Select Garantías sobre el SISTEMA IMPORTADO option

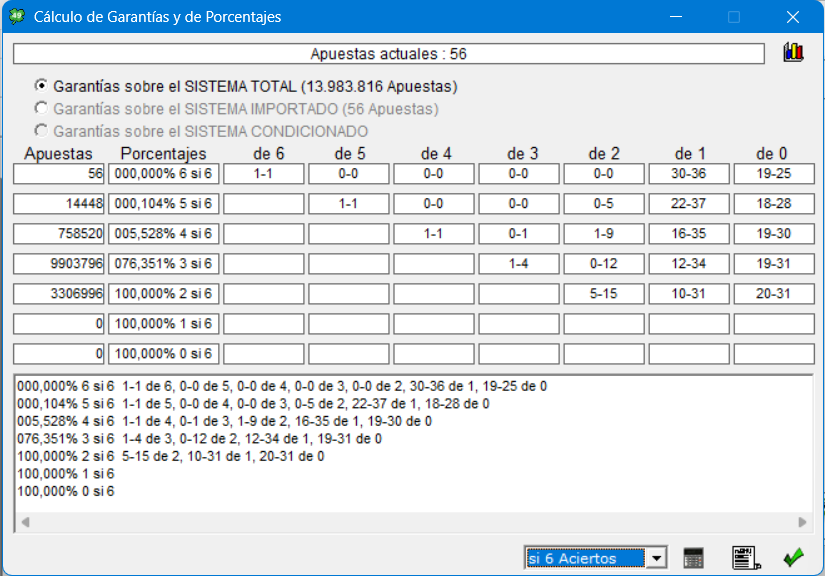coord(236,109)
